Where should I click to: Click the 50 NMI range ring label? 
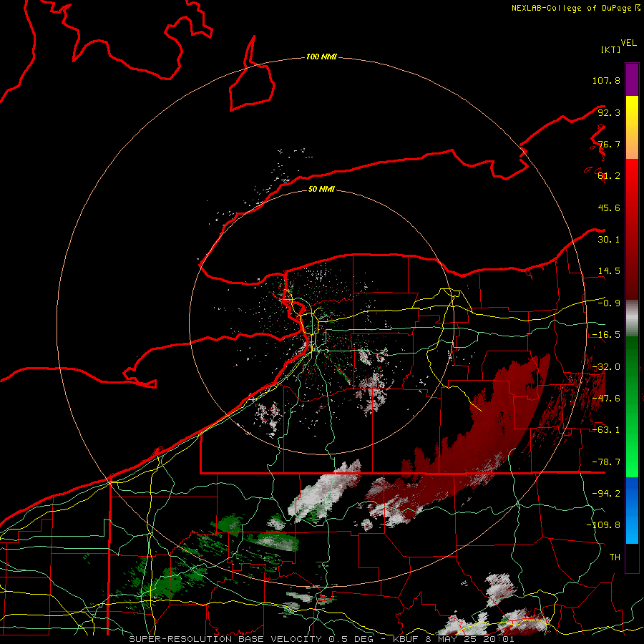[x=321, y=189]
